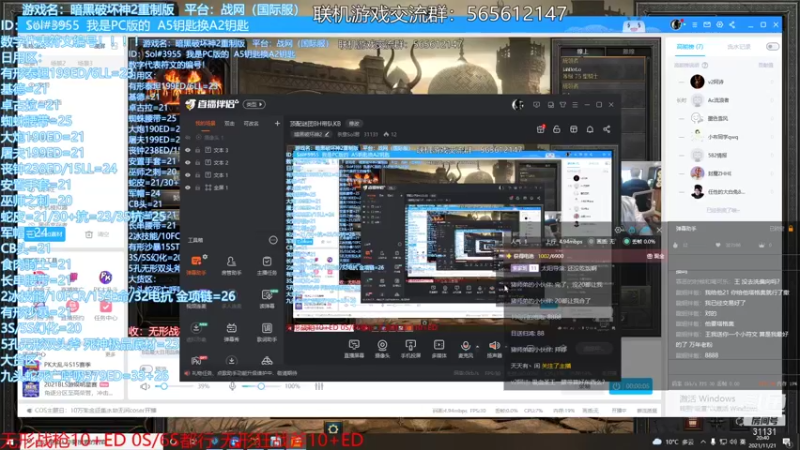This screenshot has height=450, width=800.
Task: Adjust the microphone slider at 100%
Action: (x=261, y=386)
